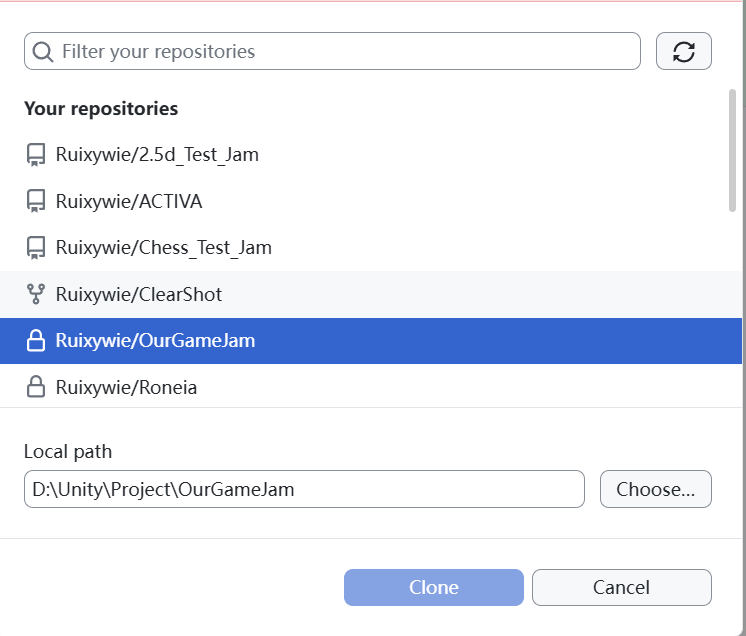This screenshot has height=636, width=746.
Task: Click the repository list scrollbar thumb
Action: [x=733, y=150]
